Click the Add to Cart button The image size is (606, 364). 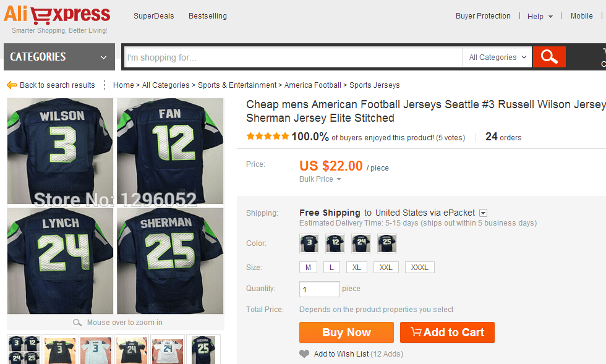[x=447, y=332]
